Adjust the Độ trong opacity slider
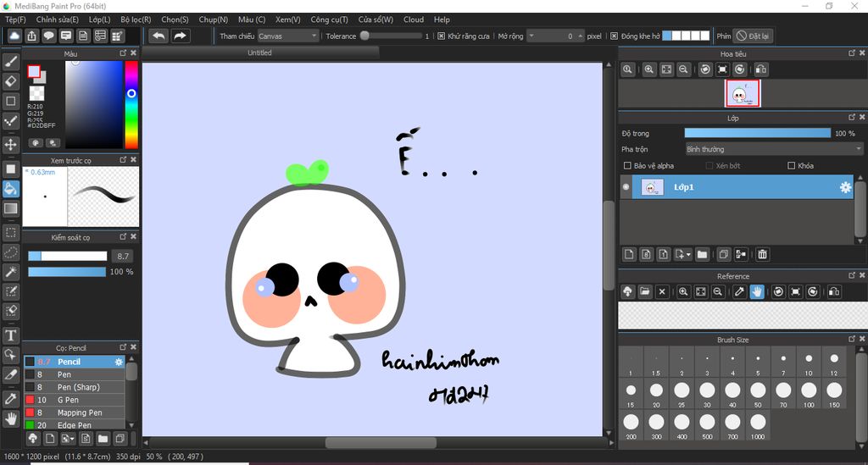Viewport: 868px width, 465px height. (757, 133)
